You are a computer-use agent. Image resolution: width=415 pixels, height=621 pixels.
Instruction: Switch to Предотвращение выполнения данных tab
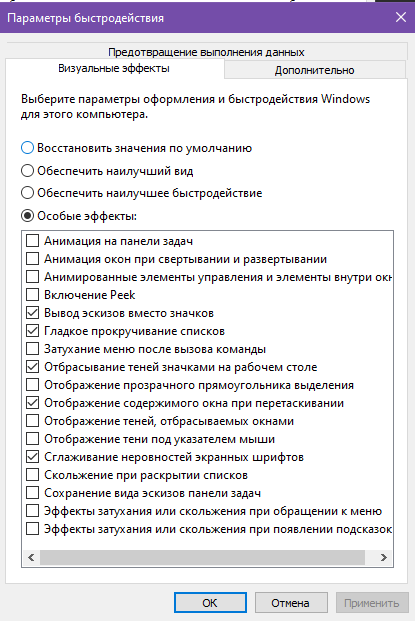click(x=206, y=52)
